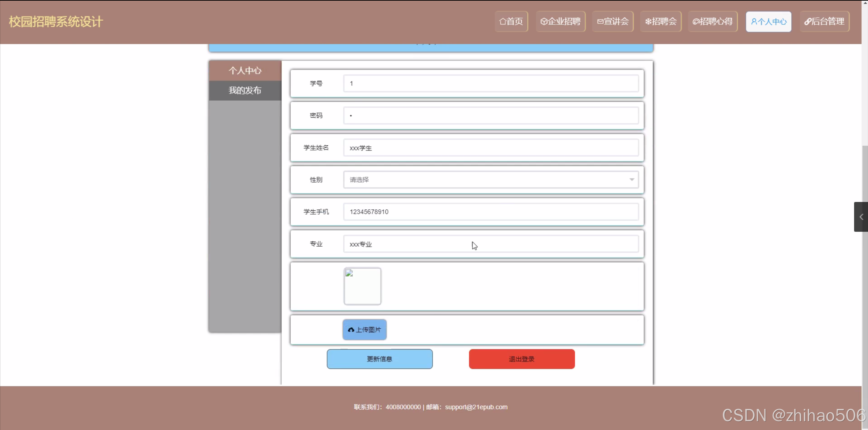Open the 性别 dropdown arrow

click(632, 180)
